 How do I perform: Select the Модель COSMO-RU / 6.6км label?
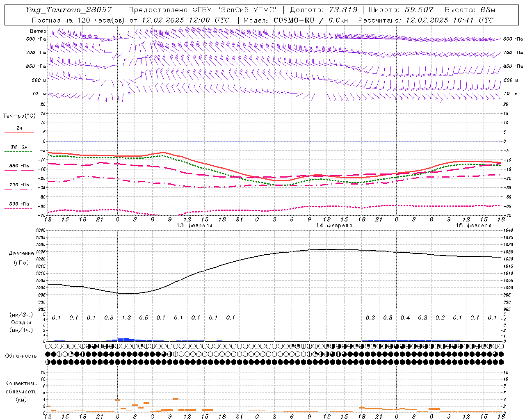point(295,20)
